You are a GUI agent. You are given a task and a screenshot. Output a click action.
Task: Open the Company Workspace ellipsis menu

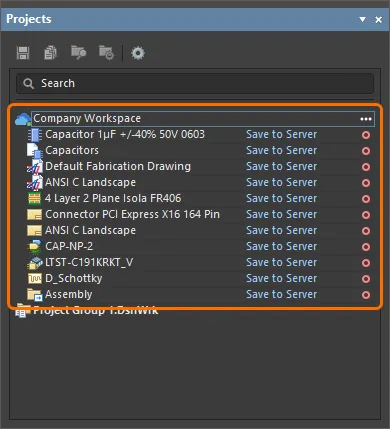(x=366, y=119)
